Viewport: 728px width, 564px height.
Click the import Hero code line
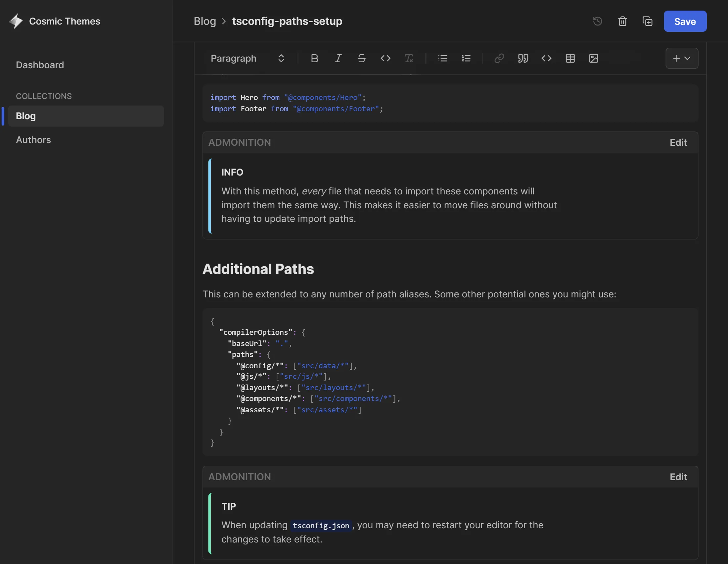pyautogui.click(x=288, y=97)
